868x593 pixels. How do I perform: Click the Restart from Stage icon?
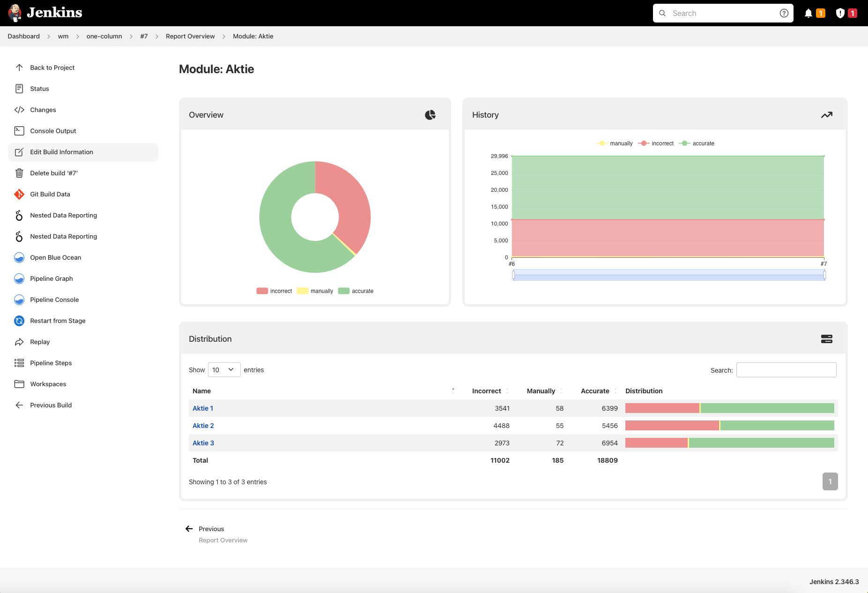pyautogui.click(x=19, y=321)
